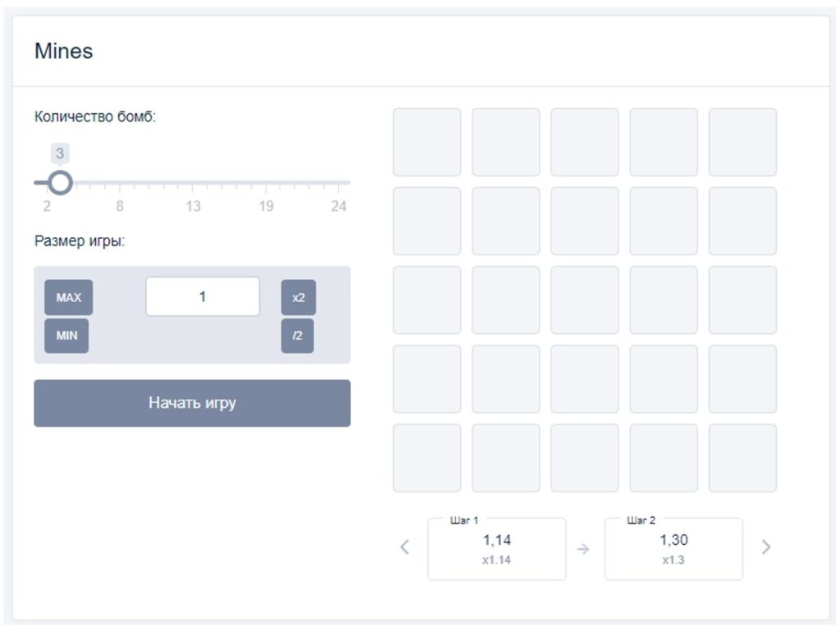Viewport: 840px width, 627px height.
Task: Open the center cell of mine grid
Action: (x=584, y=300)
